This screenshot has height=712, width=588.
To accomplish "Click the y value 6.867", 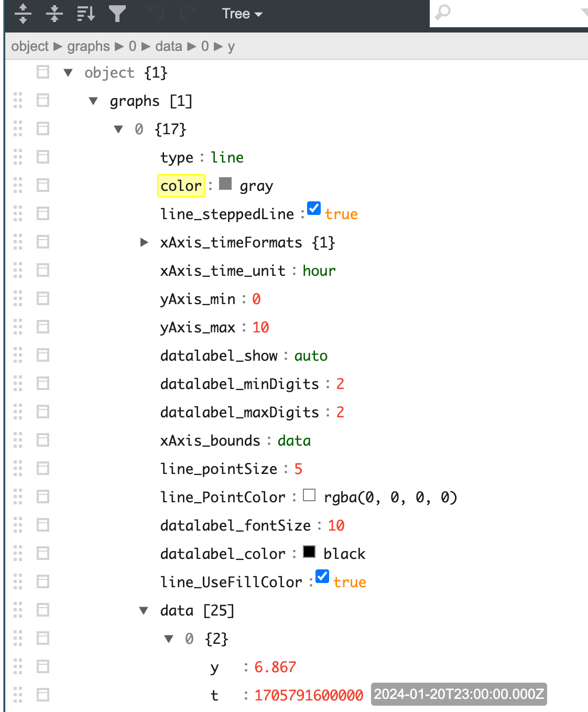I will pos(275,667).
